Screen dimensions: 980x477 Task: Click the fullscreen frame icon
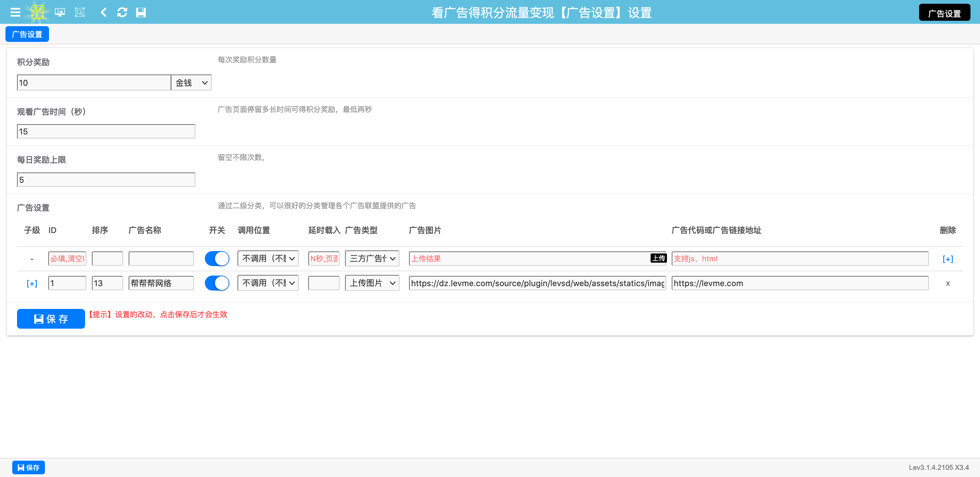coord(80,13)
